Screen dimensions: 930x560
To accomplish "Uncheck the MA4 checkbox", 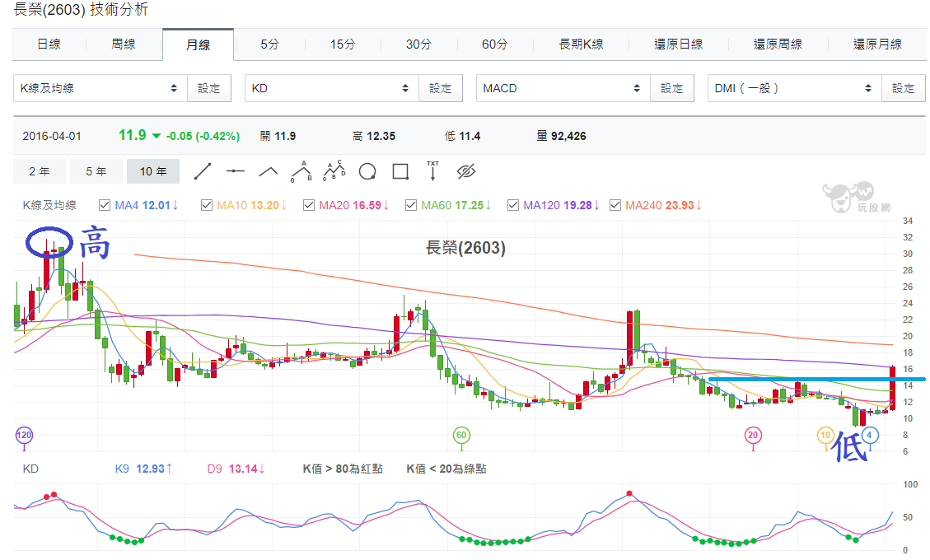I will pyautogui.click(x=105, y=205).
